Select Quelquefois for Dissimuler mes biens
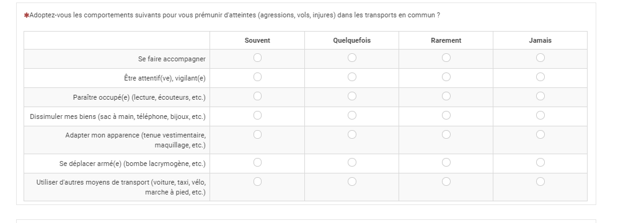The width and height of the screenshot is (644, 223). [x=351, y=115]
